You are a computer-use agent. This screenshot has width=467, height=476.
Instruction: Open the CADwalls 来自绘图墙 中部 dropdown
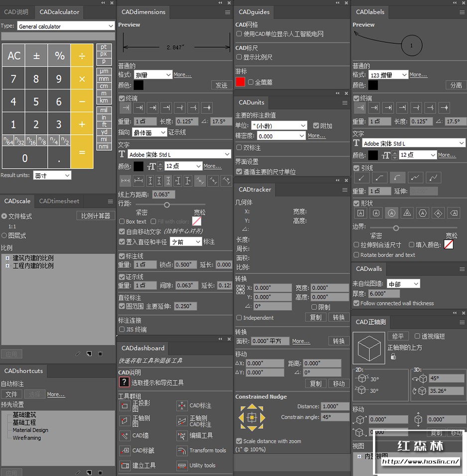pos(403,284)
